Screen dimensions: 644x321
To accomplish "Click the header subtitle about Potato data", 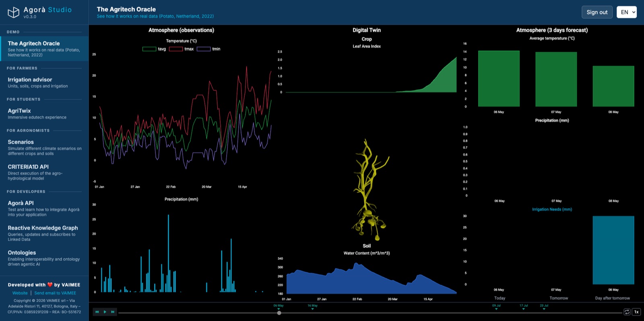I will coord(155,16).
